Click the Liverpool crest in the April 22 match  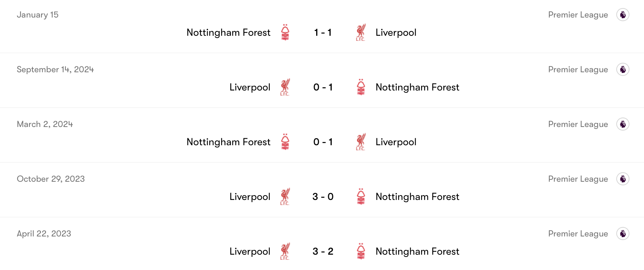coord(286,251)
